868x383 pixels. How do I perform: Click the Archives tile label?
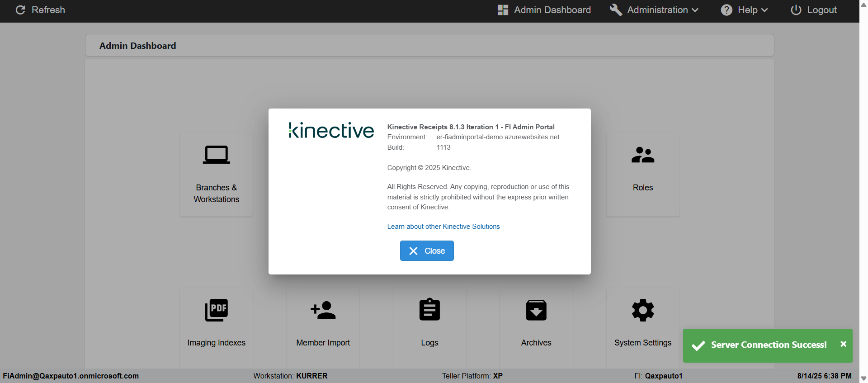tap(536, 343)
